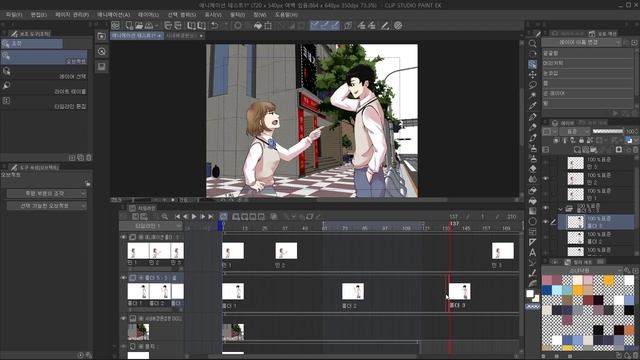640x360 pixels.
Task: Open the Help menu
Action: point(286,15)
